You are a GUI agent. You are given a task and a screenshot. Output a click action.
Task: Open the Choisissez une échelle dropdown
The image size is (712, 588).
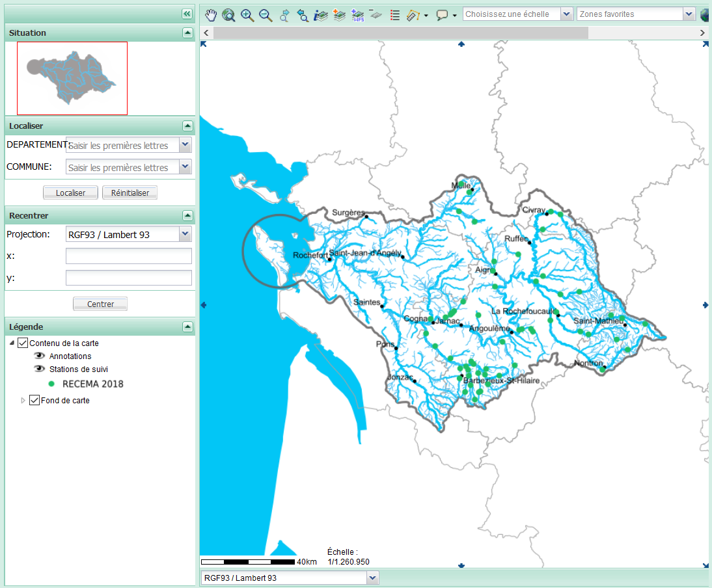[566, 14]
